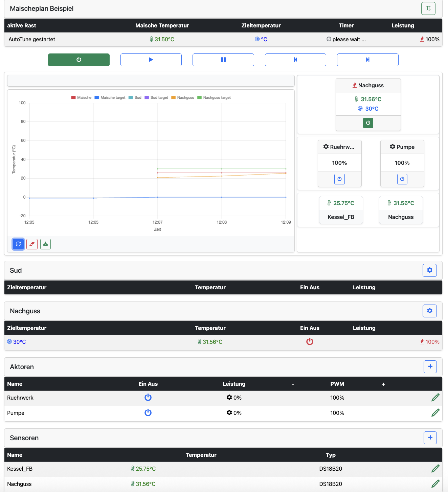The height and width of the screenshot is (492, 448).
Task: Skip forward to next rest step
Action: [x=367, y=60]
